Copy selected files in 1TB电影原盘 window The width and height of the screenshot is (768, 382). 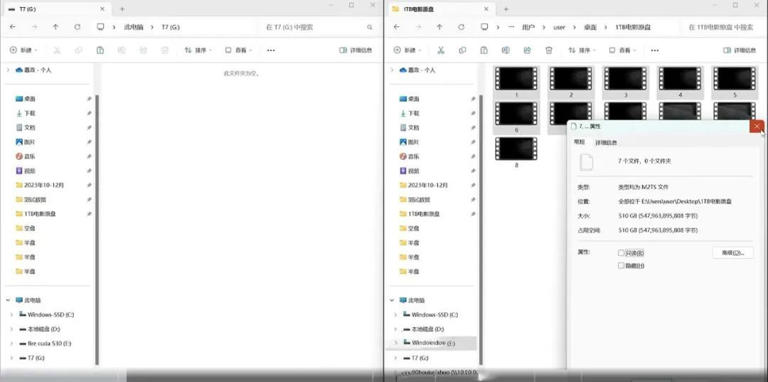pyautogui.click(x=462, y=50)
